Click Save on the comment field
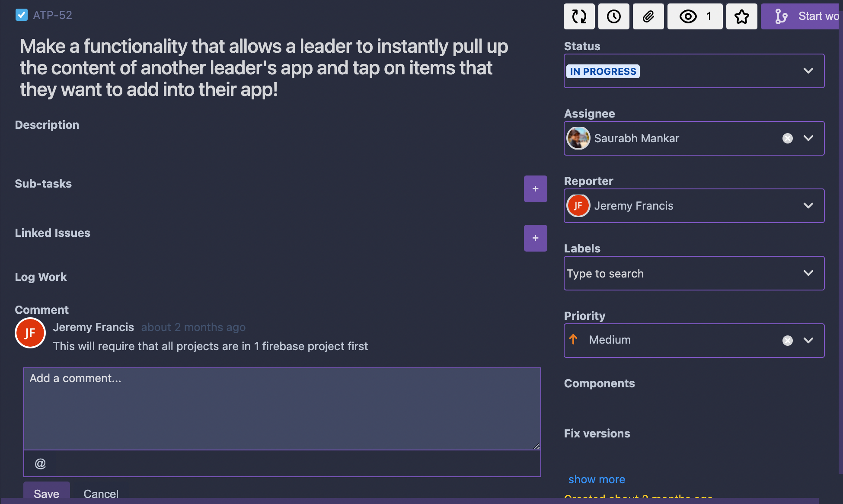The image size is (843, 504). tap(46, 493)
